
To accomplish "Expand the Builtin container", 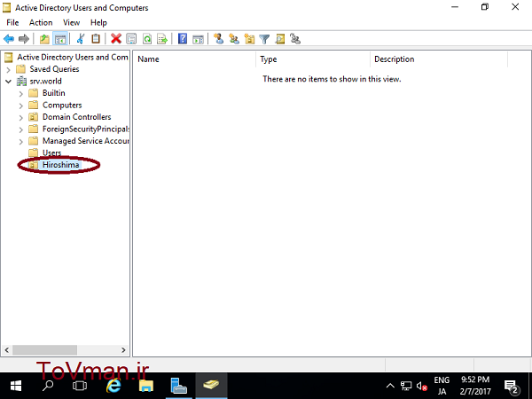I will (x=21, y=94).
